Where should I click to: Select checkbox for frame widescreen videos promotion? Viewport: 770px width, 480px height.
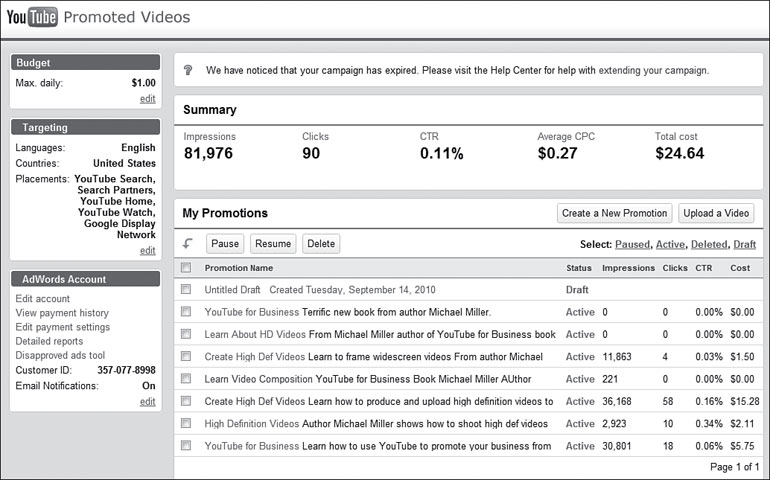coord(186,356)
